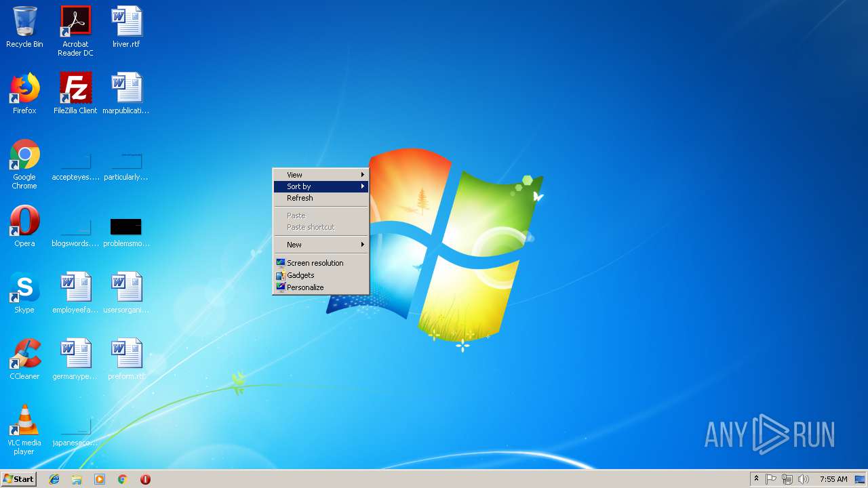Open Gadgets from the context menu
Screen dimensions: 868x488
pos(321,275)
